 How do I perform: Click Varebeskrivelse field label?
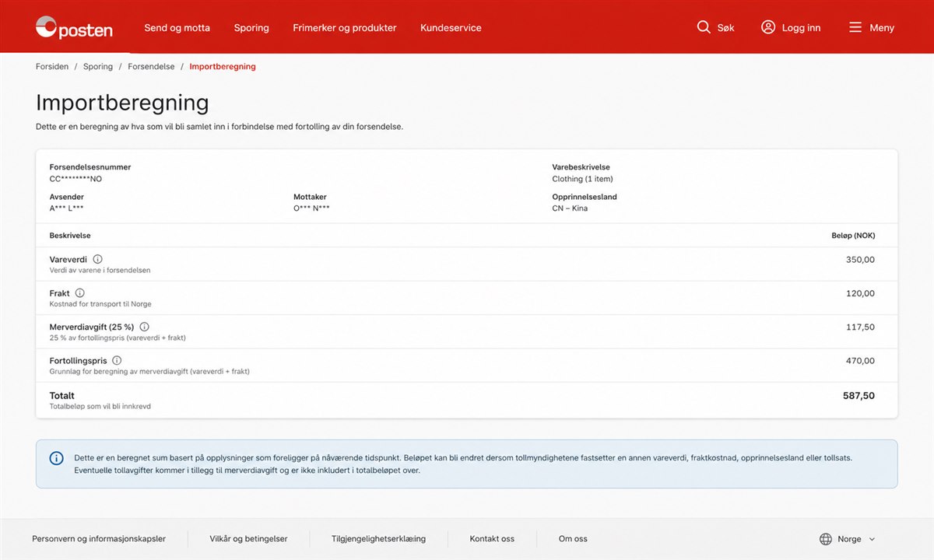581,167
